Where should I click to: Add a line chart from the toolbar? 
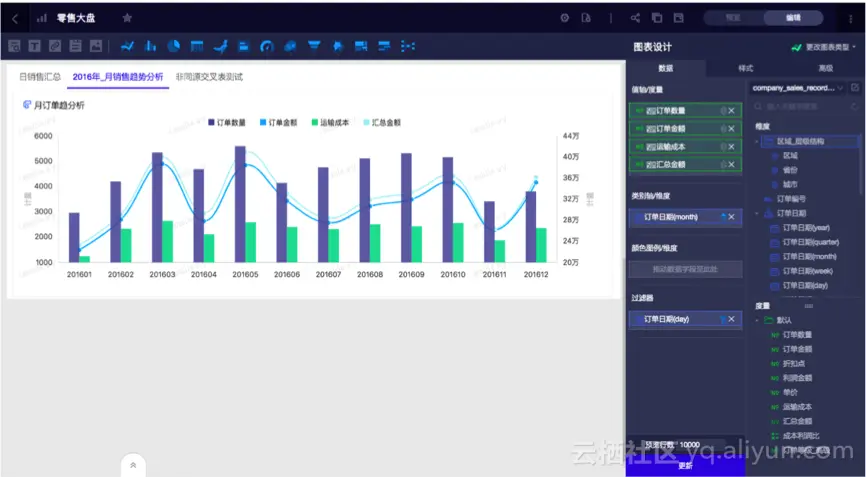tap(128, 46)
